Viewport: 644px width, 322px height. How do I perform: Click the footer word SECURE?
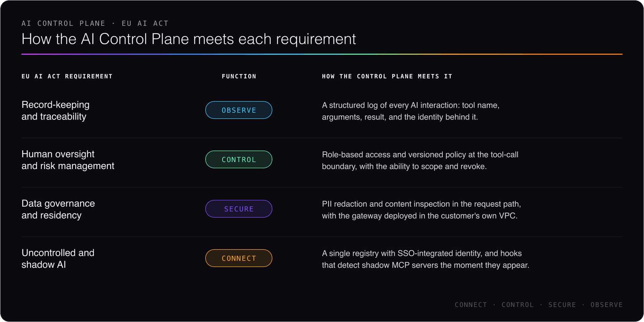tap(562, 305)
